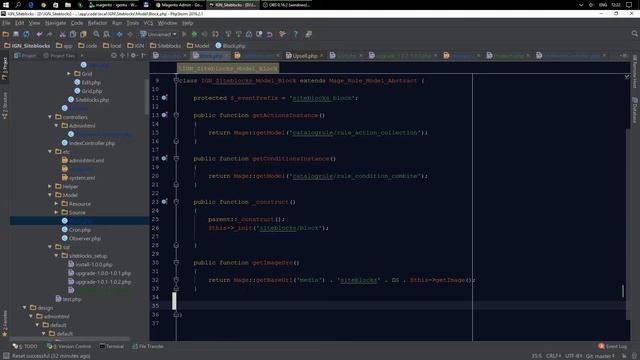Screen dimensions: 640x360
Task: Open the VCS menu
Action: coord(148,23)
